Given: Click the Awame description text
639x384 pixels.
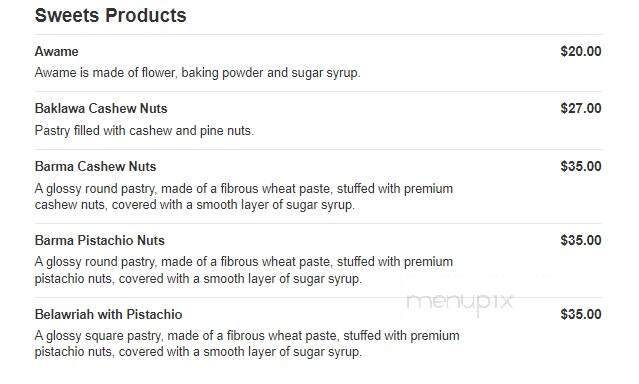Looking at the screenshot, I should [x=198, y=73].
